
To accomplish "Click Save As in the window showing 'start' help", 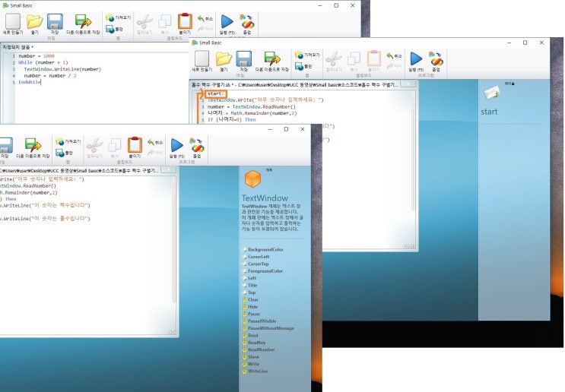I will tap(272, 62).
